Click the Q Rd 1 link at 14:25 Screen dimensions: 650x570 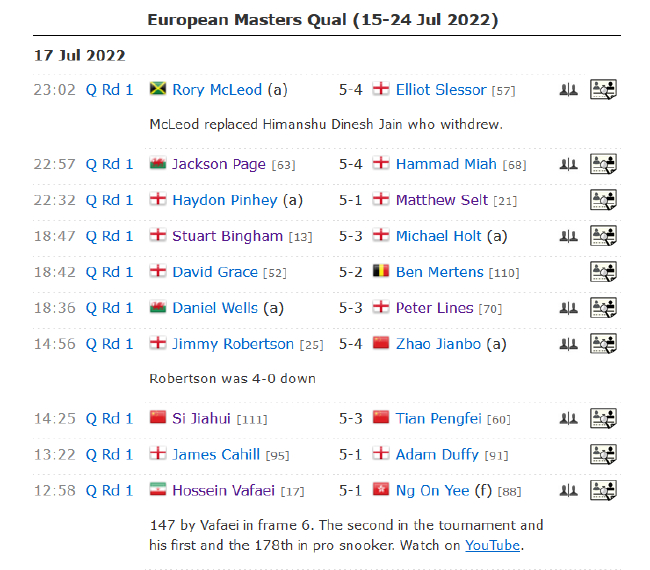coord(109,418)
